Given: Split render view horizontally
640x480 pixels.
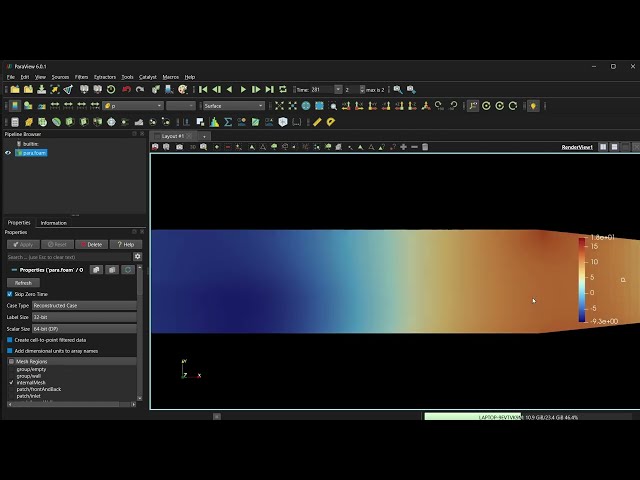Looking at the screenshot, I should click(603, 147).
